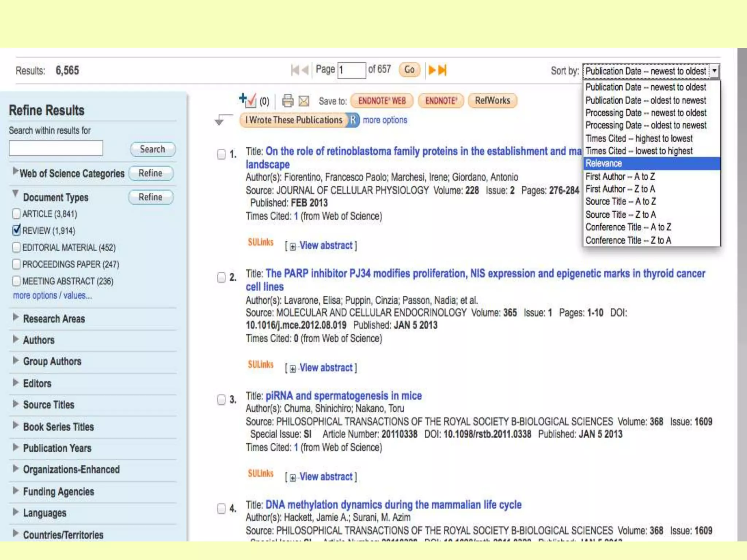Select Times Cited highest to lowest option

pyautogui.click(x=639, y=139)
